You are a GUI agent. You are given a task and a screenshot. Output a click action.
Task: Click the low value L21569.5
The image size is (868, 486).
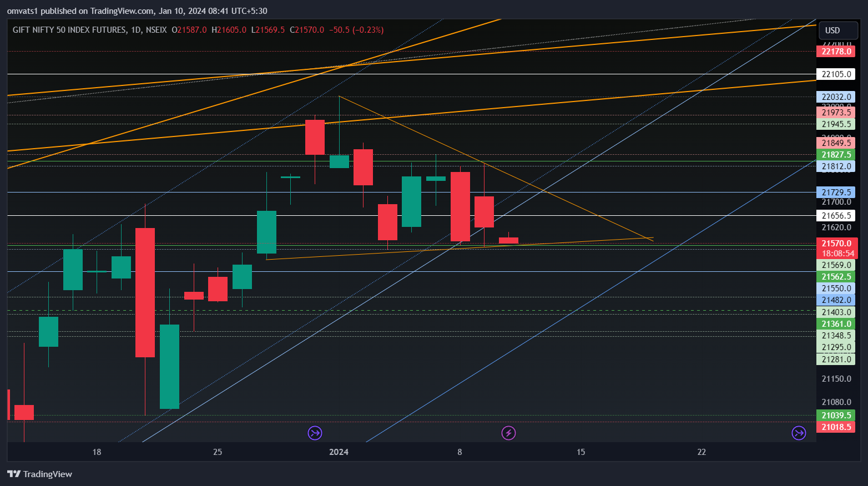[x=268, y=30]
